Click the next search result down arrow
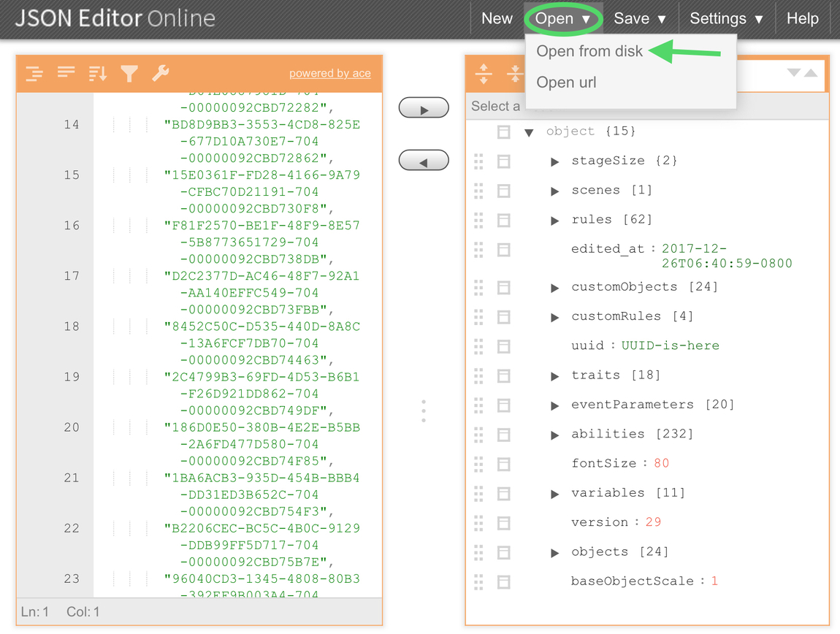 coord(794,73)
